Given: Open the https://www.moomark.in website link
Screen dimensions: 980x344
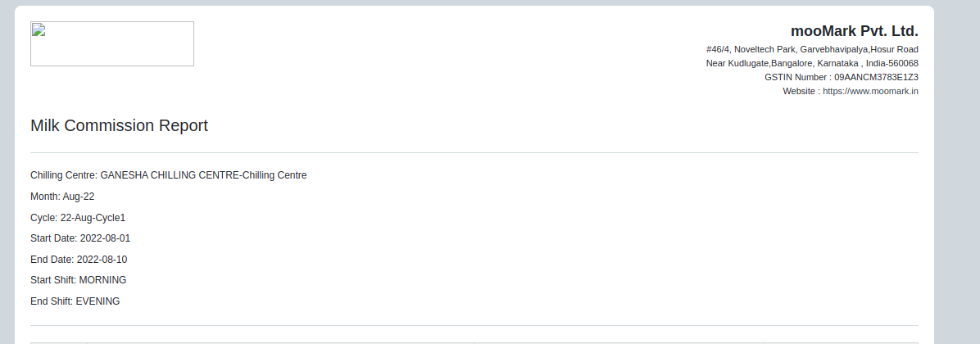Looking at the screenshot, I should [x=871, y=91].
